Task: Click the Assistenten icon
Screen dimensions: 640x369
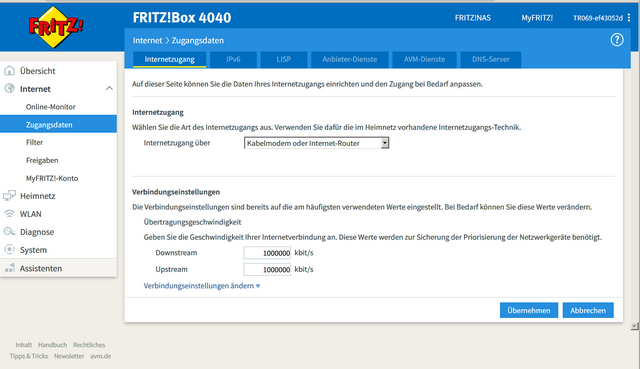Action: [9, 268]
